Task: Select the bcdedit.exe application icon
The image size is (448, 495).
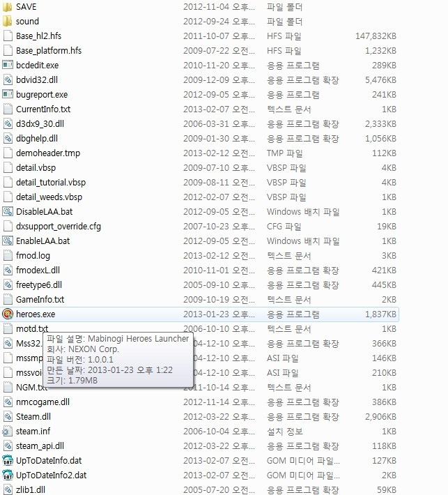Action: click(x=8, y=65)
